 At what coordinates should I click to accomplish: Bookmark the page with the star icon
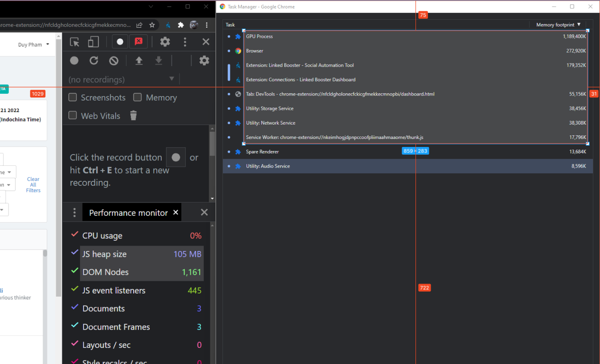[152, 25]
